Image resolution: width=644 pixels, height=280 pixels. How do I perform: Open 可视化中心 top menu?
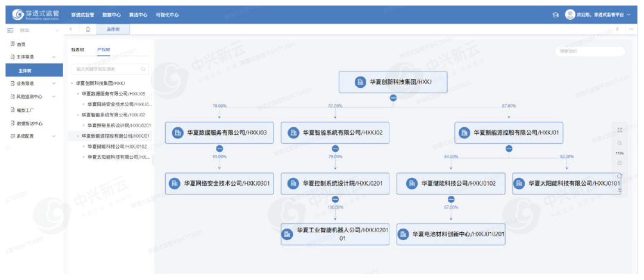point(167,15)
